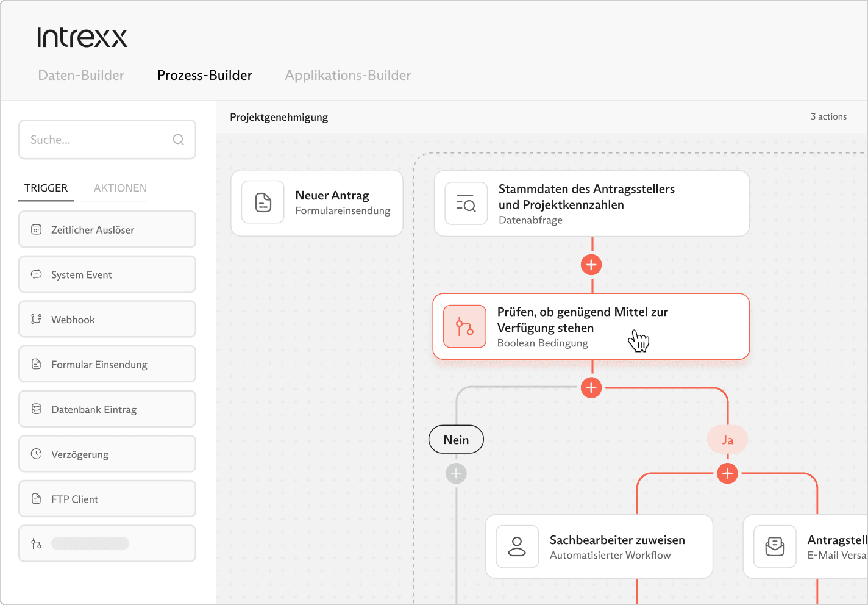
Task: Click plus below the Prüfen condition node
Action: point(591,388)
